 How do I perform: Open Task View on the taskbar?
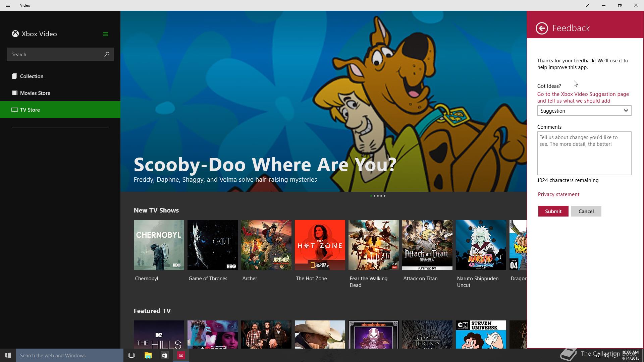(x=131, y=355)
